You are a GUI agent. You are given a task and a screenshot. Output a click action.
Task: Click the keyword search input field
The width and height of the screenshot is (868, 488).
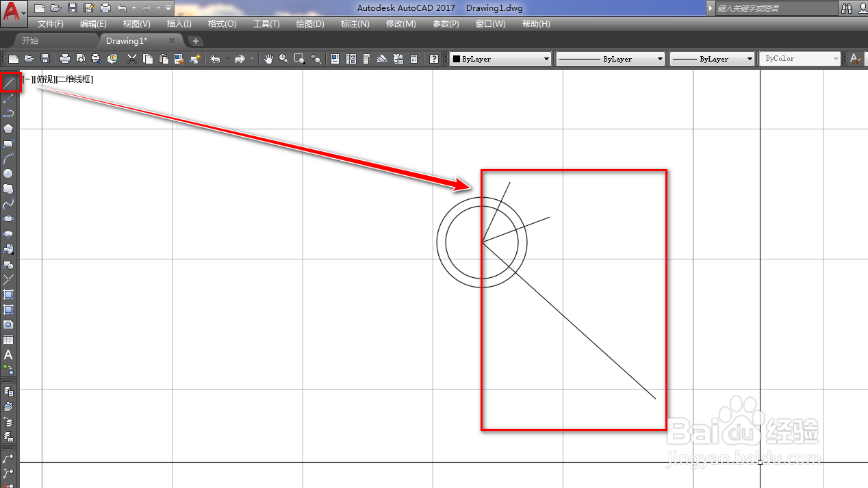[x=776, y=8]
